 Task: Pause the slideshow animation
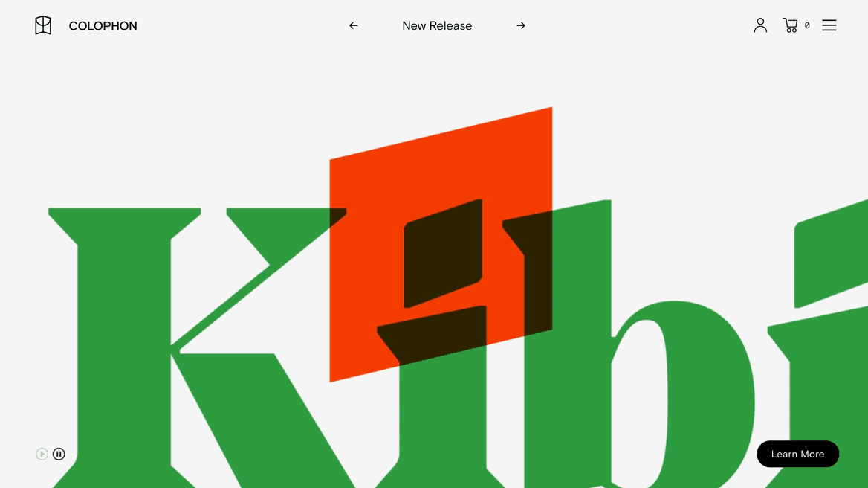click(x=59, y=455)
